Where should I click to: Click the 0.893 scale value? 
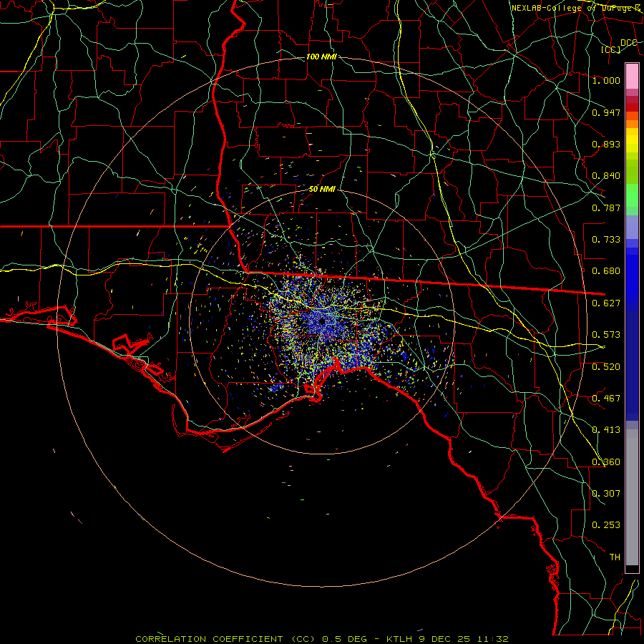[x=606, y=144]
